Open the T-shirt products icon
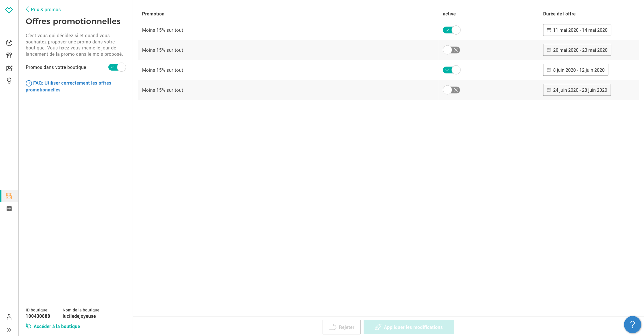The width and height of the screenshot is (644, 336). (9, 55)
